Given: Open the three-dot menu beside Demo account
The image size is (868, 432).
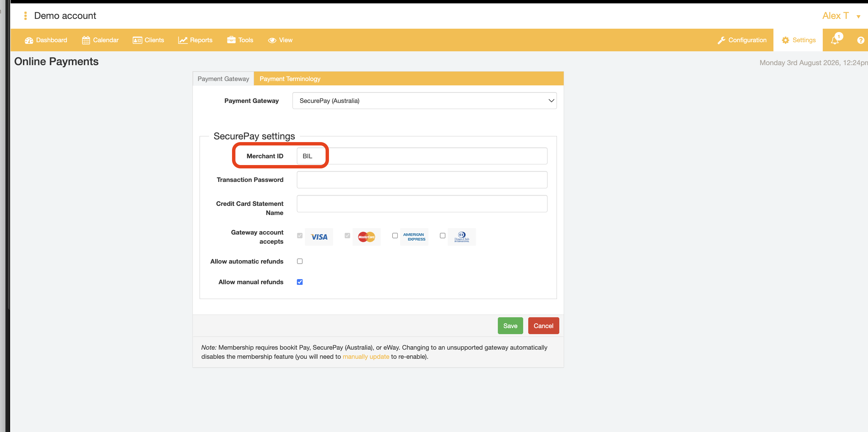Looking at the screenshot, I should point(25,16).
